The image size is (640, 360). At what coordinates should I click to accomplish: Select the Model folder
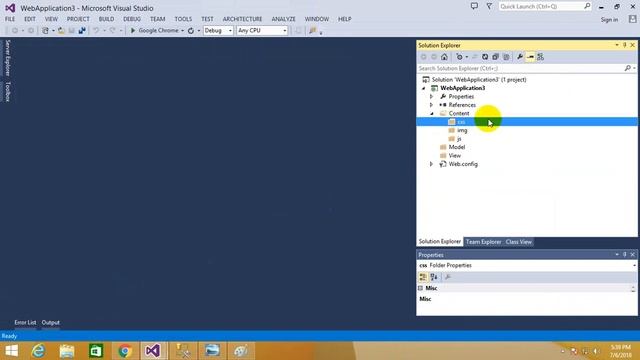456,147
